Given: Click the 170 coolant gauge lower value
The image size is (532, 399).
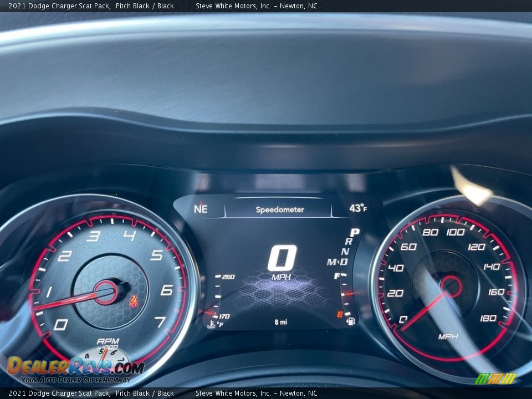Looking at the screenshot, I should tap(224, 316).
